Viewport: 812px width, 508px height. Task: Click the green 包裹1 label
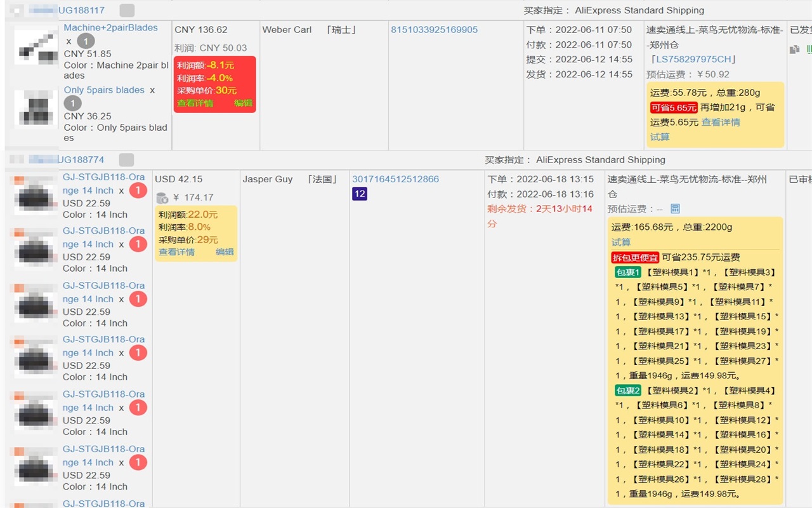pyautogui.click(x=628, y=272)
